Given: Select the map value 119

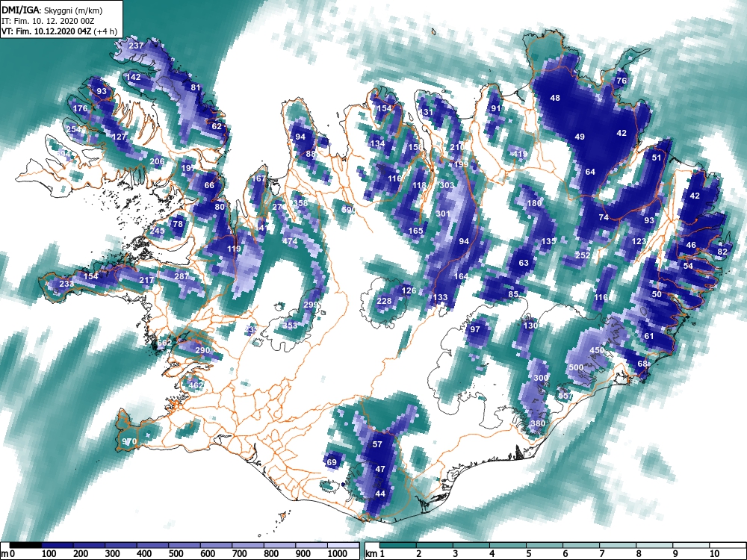Looking at the screenshot, I should point(234,249).
